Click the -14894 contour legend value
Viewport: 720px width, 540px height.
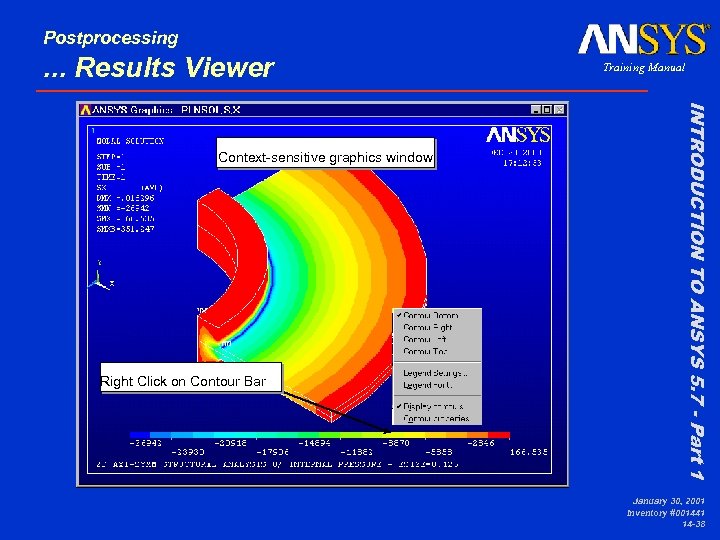(315, 443)
